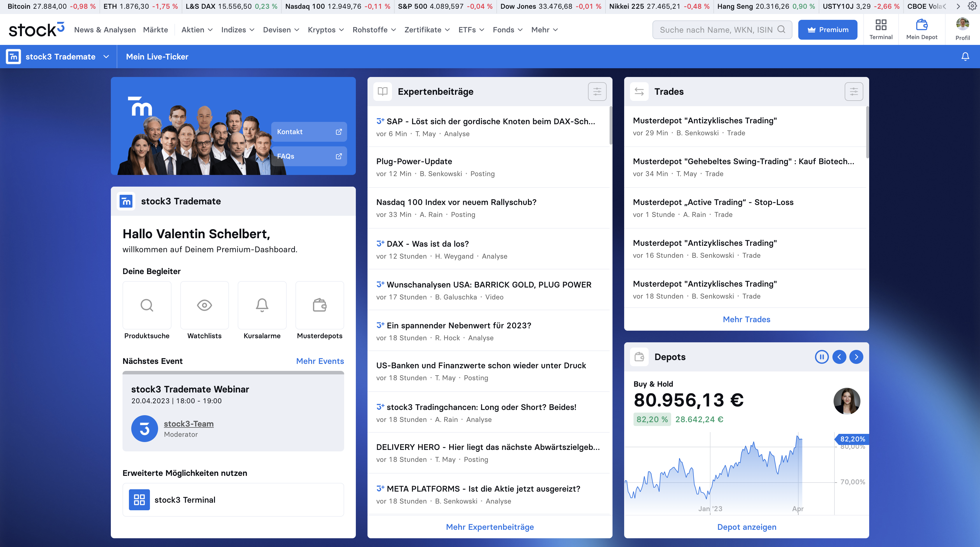Image resolution: width=980 pixels, height=547 pixels.
Task: Click the Trades arrows icon
Action: coord(639,92)
